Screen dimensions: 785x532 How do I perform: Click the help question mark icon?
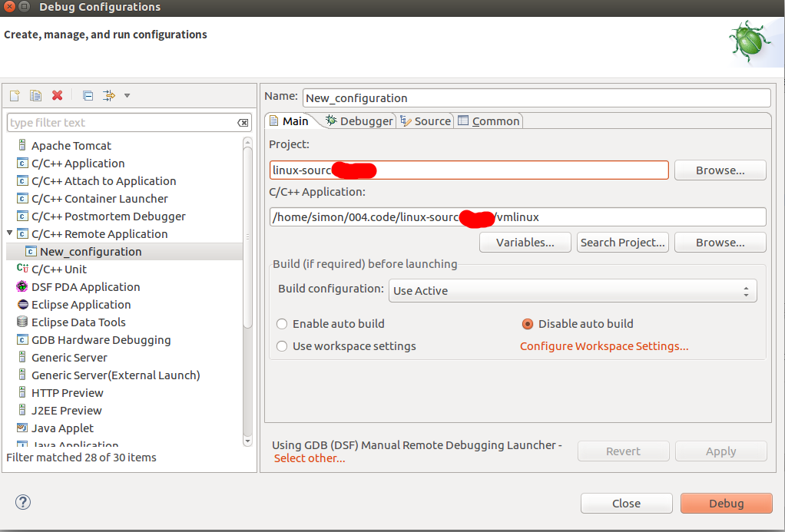23,502
